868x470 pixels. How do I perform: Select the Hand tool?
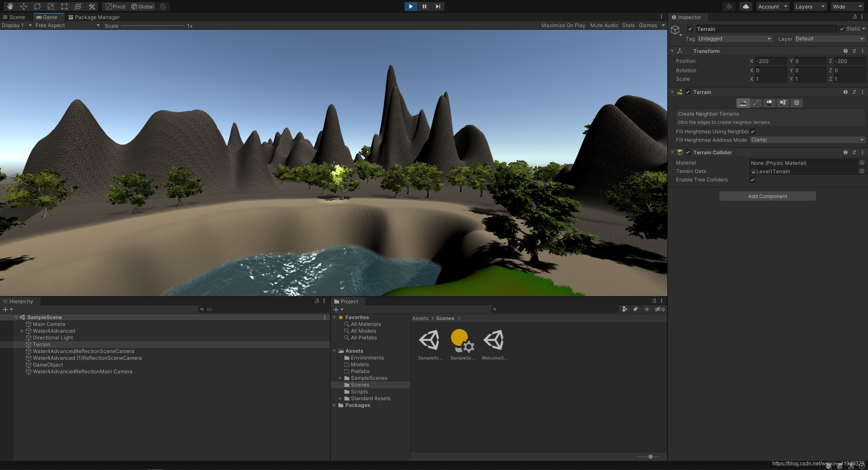(10, 6)
